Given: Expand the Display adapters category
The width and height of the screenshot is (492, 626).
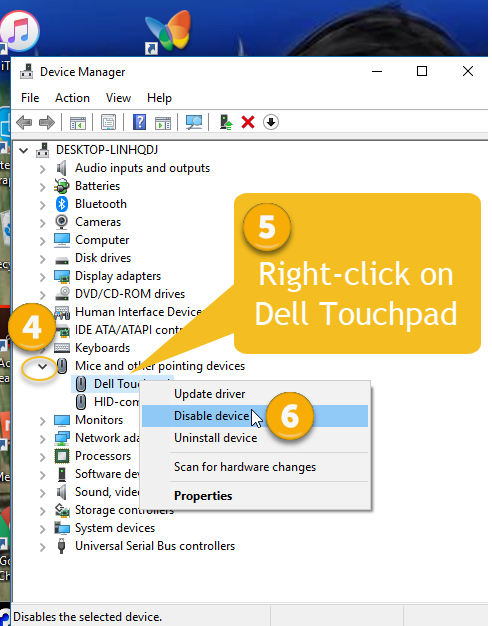Looking at the screenshot, I should click(x=42, y=277).
